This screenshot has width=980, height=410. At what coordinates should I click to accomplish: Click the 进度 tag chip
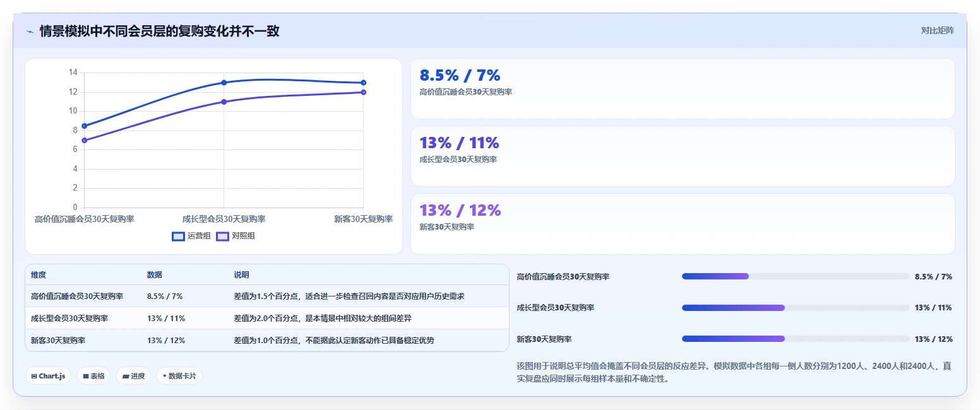click(133, 376)
